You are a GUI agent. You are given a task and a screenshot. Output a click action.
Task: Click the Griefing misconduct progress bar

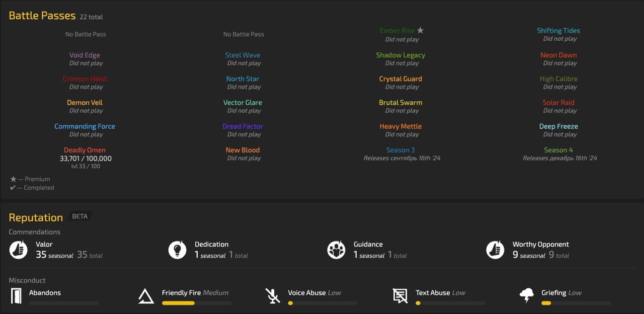point(576,303)
